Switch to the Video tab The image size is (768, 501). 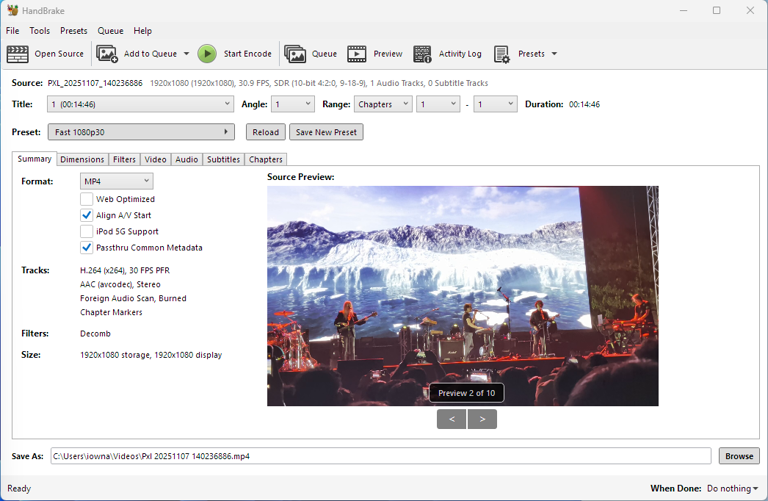coord(155,159)
